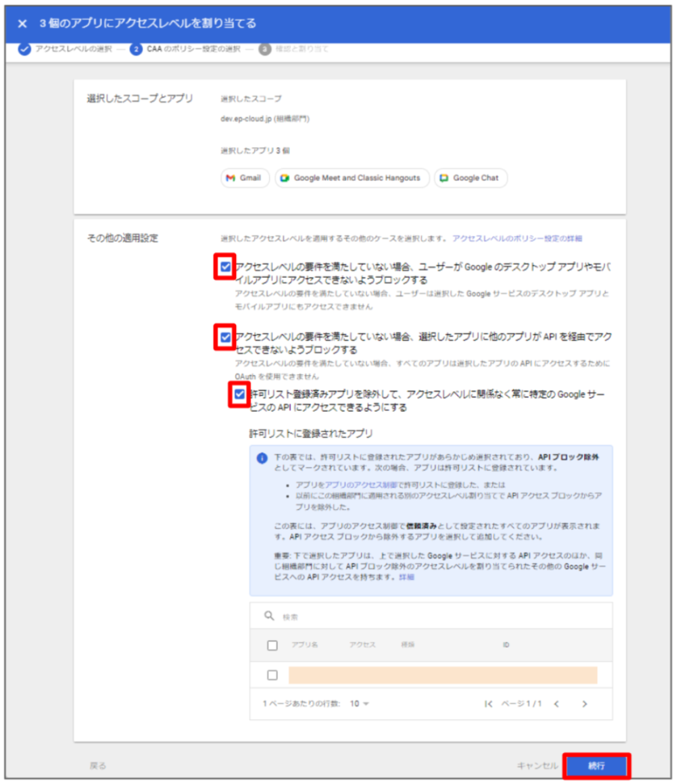The height and width of the screenshot is (784, 676).
Task: Close the access level assignment dialog
Action: click(x=22, y=24)
